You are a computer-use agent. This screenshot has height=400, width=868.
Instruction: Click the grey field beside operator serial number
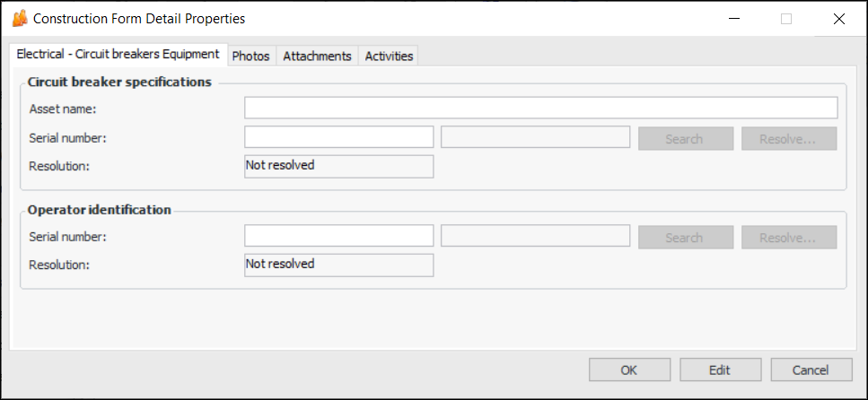pyautogui.click(x=535, y=237)
